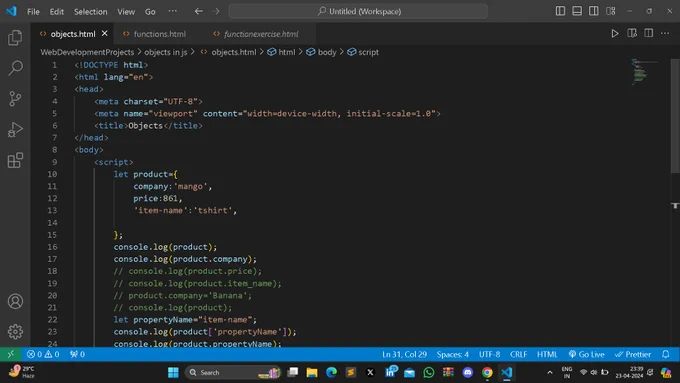Screen dimensions: 680x383
Task: Click the Ln 31, Col 29 cursor position
Action: pyautogui.click(x=404, y=354)
